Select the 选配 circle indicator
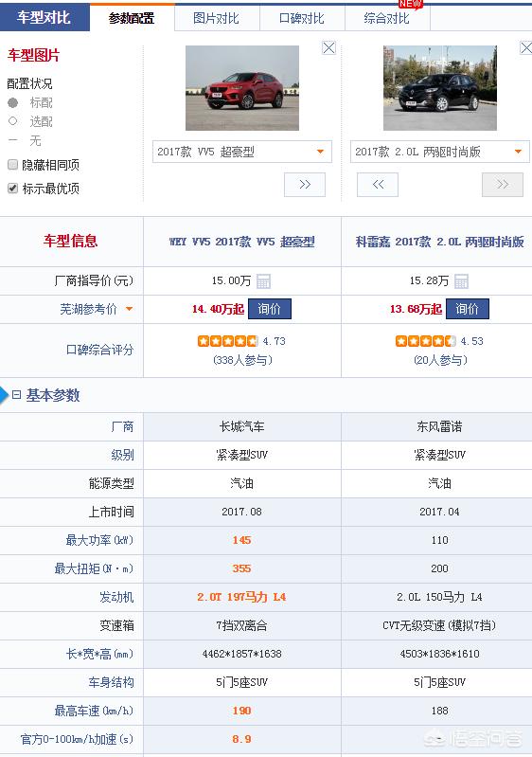The image size is (532, 757). (x=13, y=121)
